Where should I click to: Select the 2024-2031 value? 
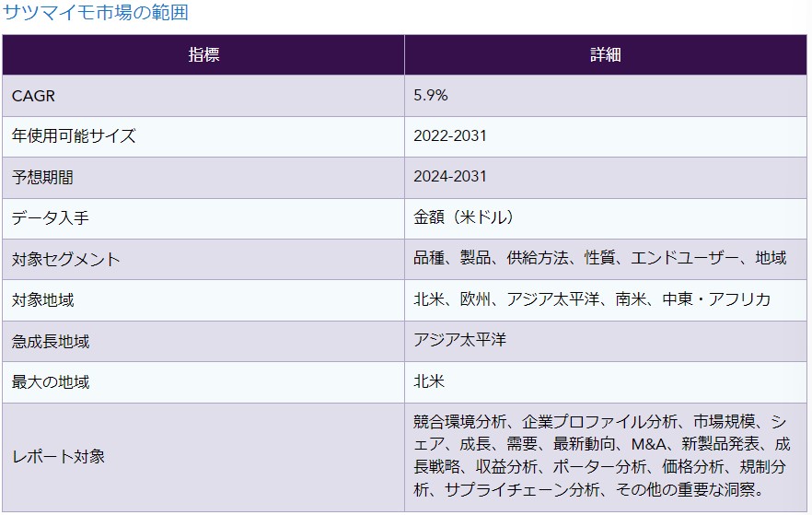click(450, 177)
